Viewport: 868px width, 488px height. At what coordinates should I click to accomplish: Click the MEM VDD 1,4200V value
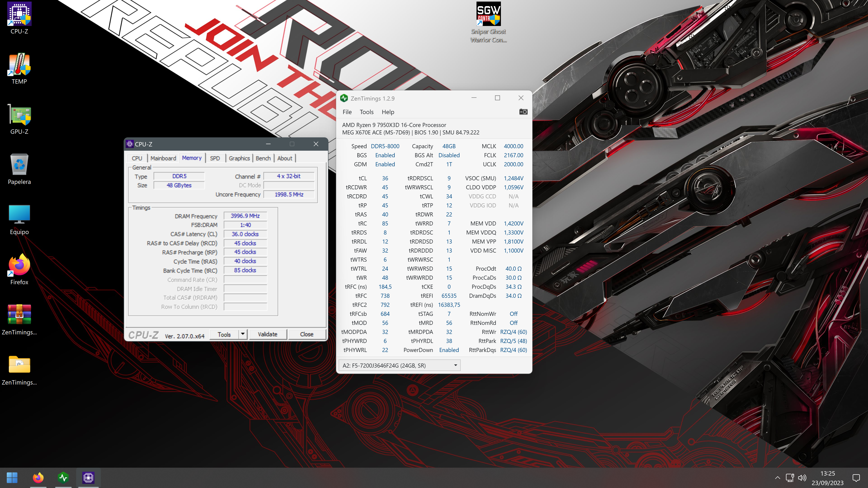tap(513, 223)
